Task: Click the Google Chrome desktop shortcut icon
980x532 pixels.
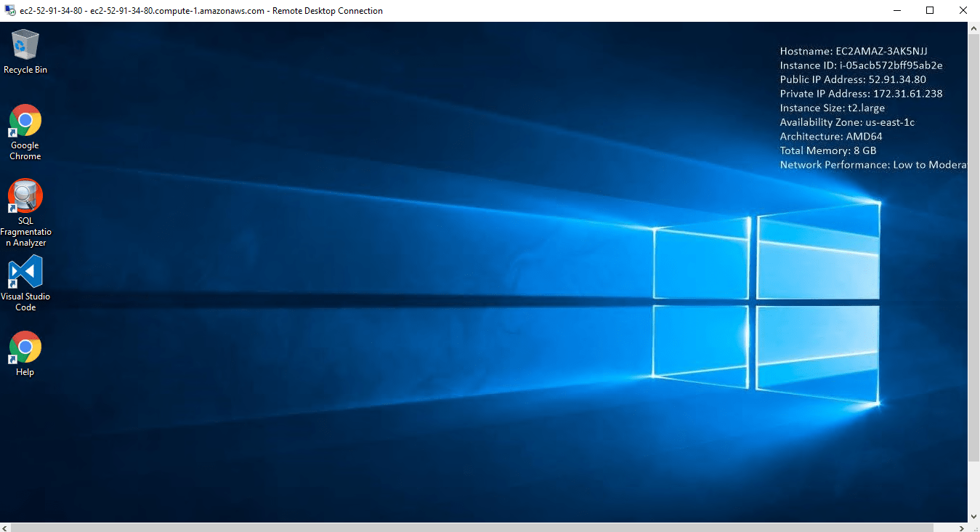Action: [25, 121]
